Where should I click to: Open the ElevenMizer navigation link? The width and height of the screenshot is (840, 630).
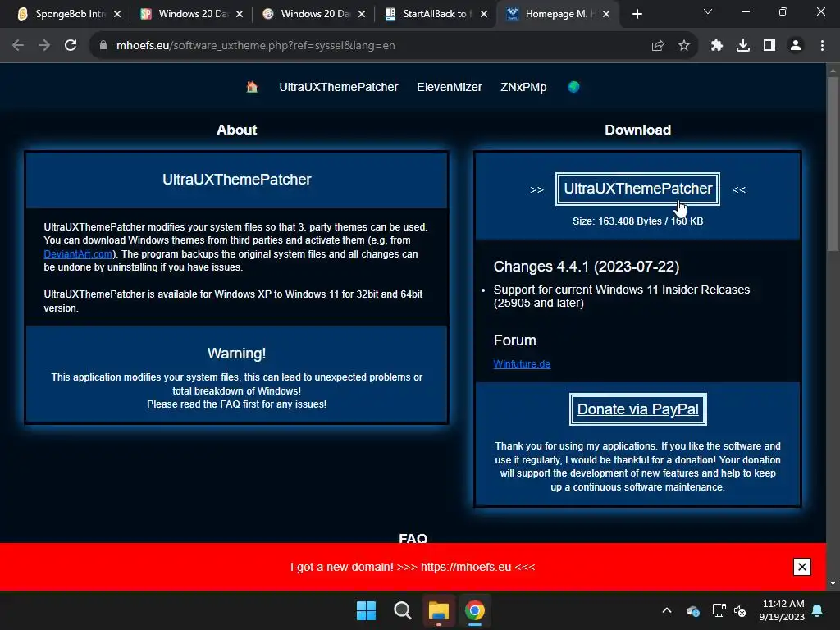[450, 87]
